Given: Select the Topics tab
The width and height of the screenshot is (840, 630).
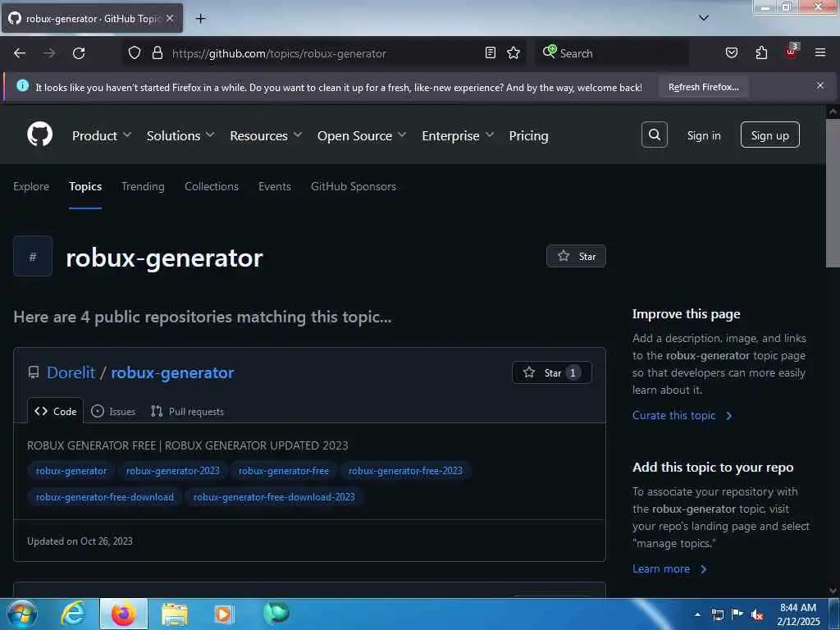Looking at the screenshot, I should [x=85, y=186].
